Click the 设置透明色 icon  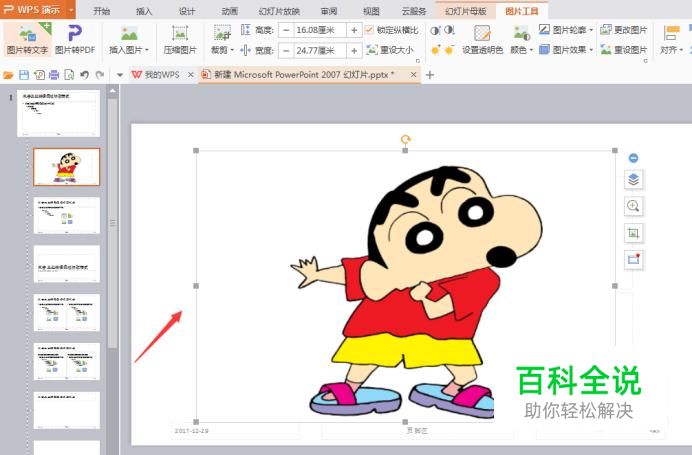coord(482,33)
